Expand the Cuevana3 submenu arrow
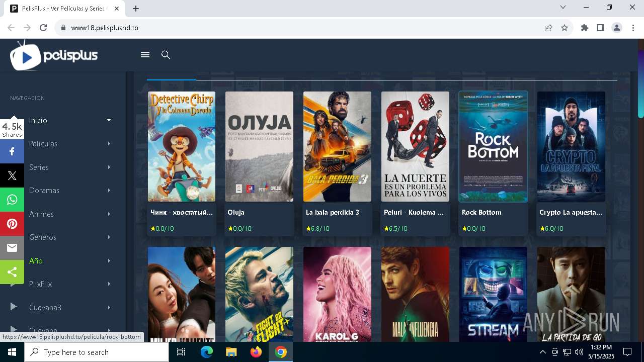Image resolution: width=644 pixels, height=362 pixels. pyautogui.click(x=109, y=307)
